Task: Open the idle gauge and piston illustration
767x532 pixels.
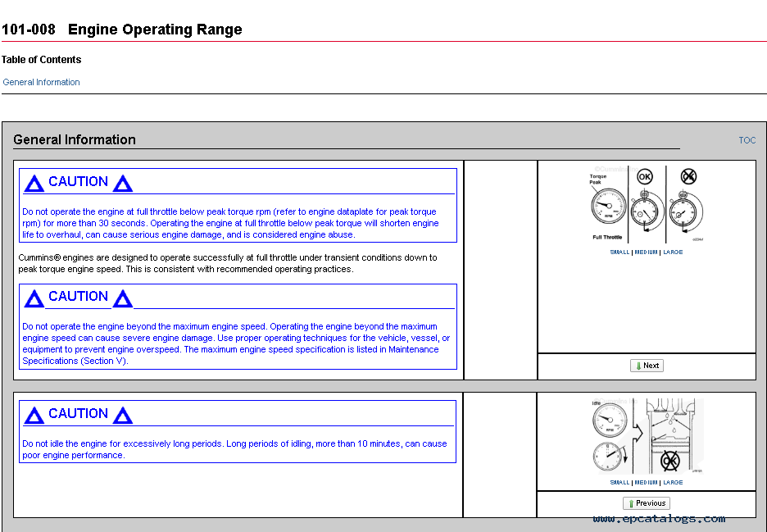Action: pos(647,436)
